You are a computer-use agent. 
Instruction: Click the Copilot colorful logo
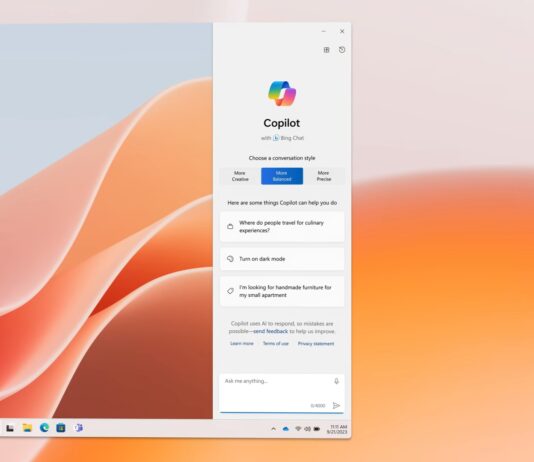coord(282,94)
